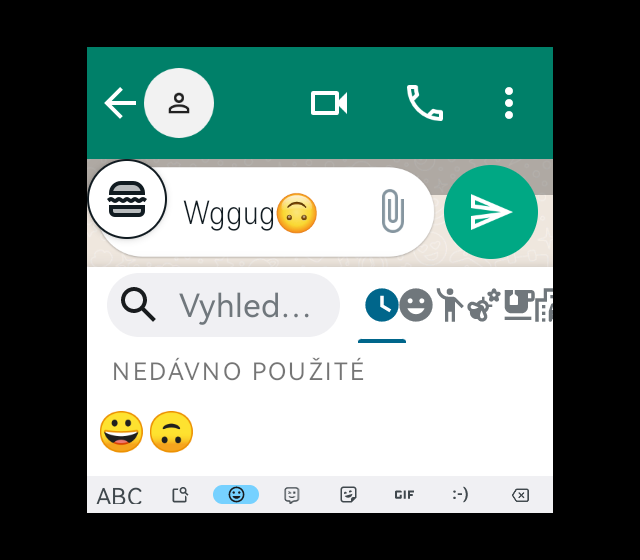
Task: Tap the backspace delete key
Action: click(520, 495)
